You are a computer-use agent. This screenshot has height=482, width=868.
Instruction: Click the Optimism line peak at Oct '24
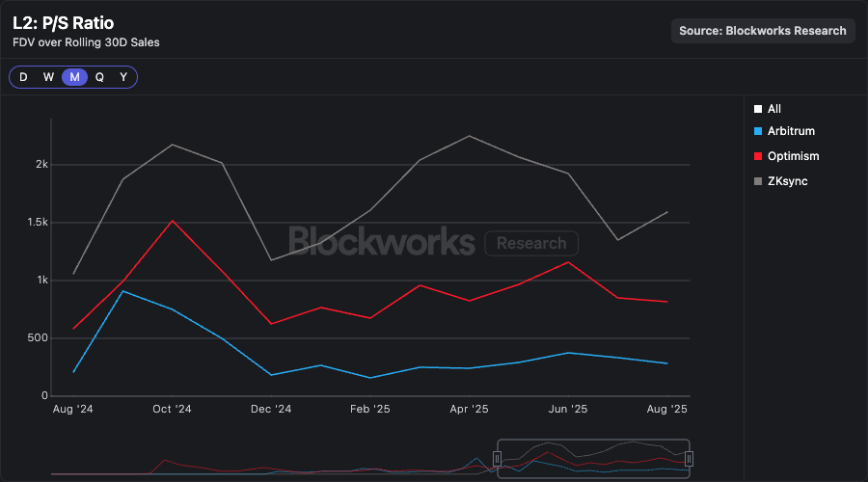pyautogui.click(x=173, y=221)
